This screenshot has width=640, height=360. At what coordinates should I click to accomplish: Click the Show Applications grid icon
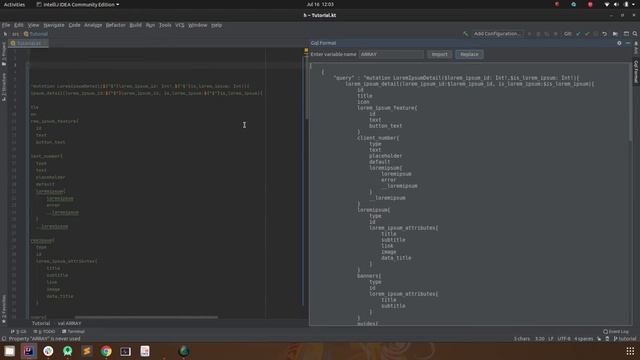click(x=630, y=351)
